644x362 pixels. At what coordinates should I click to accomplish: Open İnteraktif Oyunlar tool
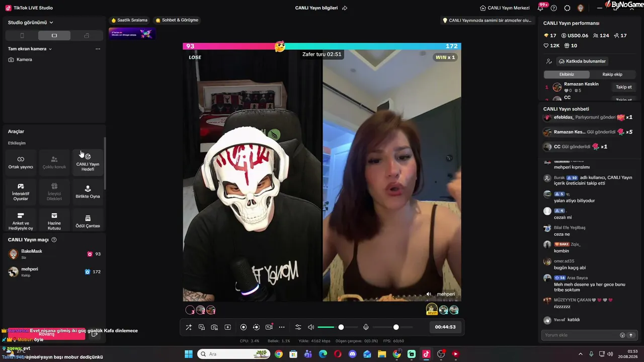[x=21, y=192]
